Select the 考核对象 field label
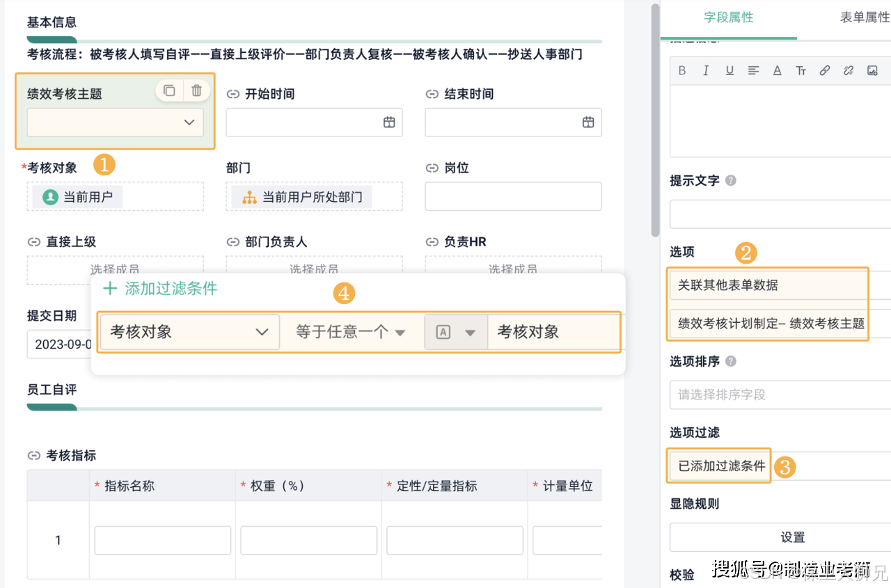This screenshot has height=588, width=891. 52,168
